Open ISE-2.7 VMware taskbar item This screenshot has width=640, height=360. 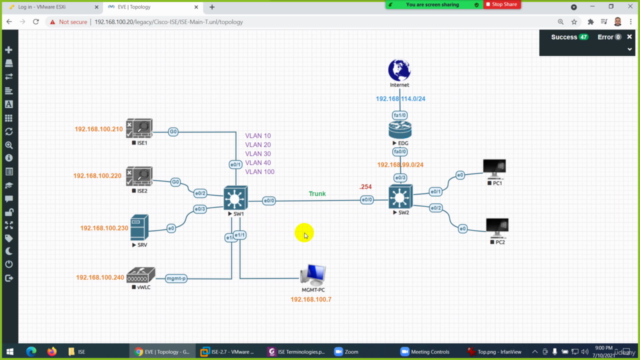click(x=228, y=351)
